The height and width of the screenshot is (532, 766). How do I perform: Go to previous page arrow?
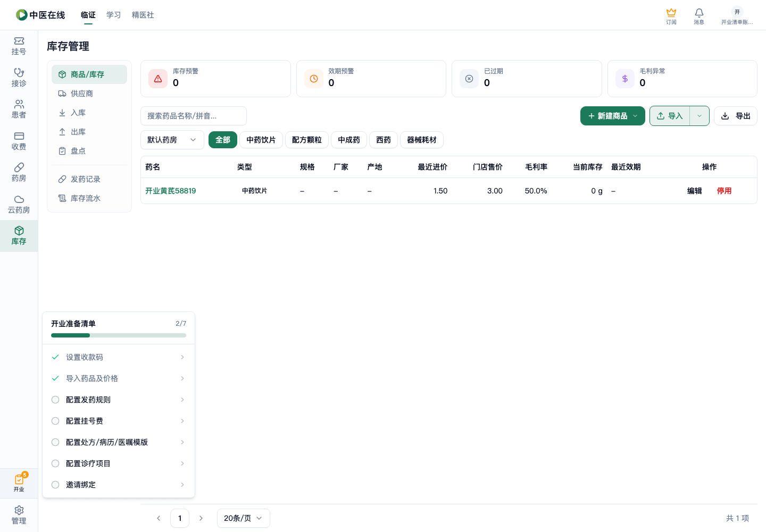pyautogui.click(x=159, y=518)
